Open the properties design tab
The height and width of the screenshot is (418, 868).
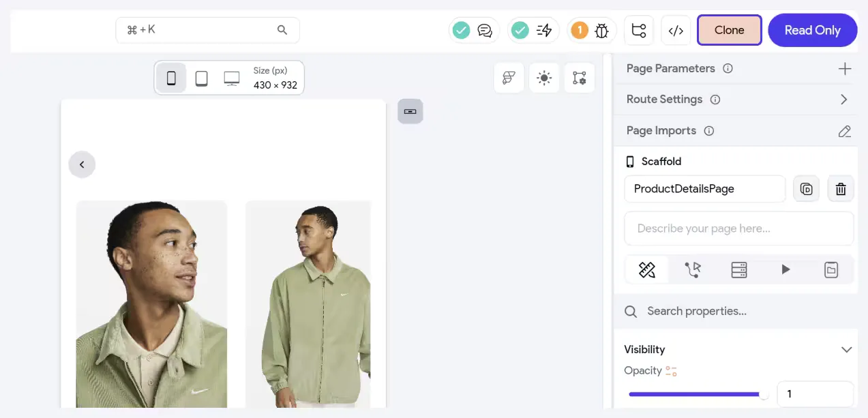click(647, 270)
